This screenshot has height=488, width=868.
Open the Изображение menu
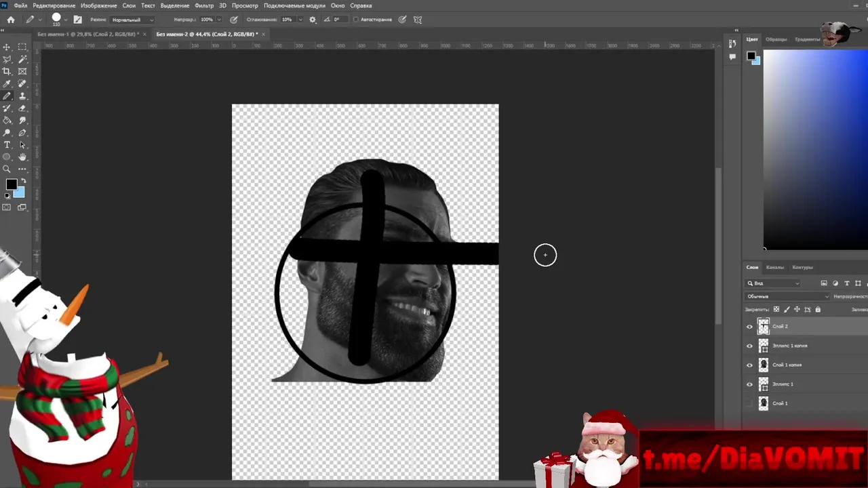pyautogui.click(x=99, y=5)
